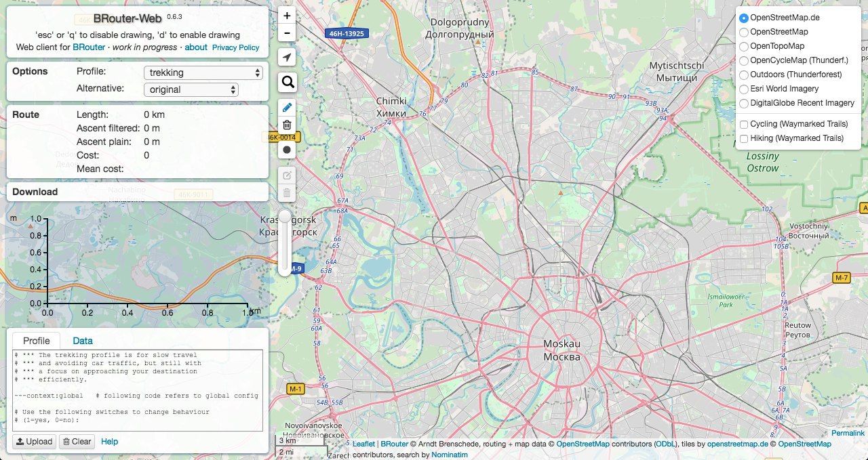Click the 'Lossiny Ostrow' park label
Viewport: 868px width, 460px height.
pos(763,162)
